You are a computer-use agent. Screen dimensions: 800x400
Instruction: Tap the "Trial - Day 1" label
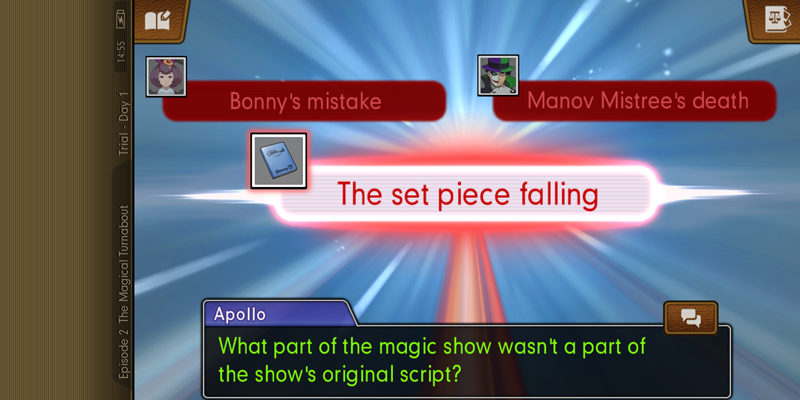click(x=123, y=123)
